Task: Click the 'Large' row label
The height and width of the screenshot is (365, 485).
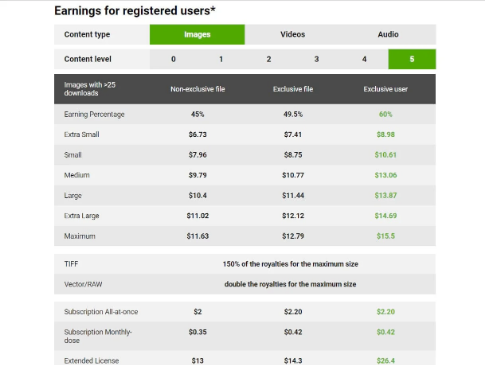Action: [73, 196]
